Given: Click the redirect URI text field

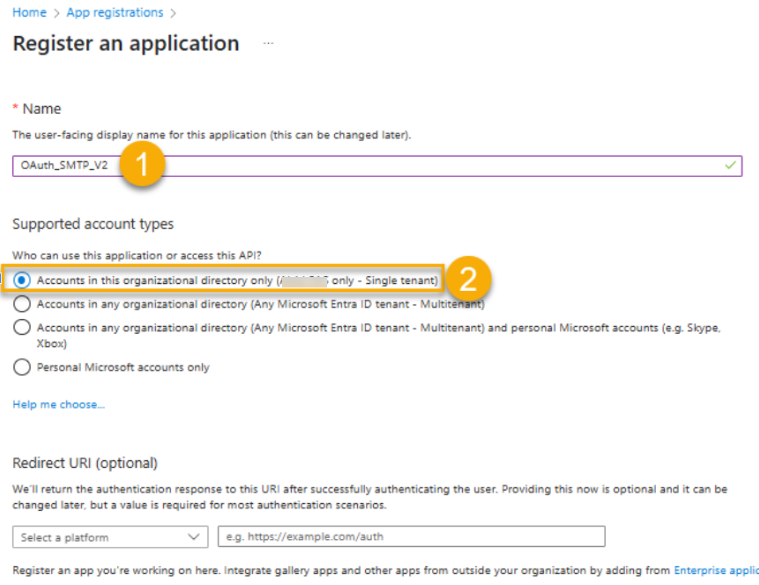Looking at the screenshot, I should tap(411, 537).
